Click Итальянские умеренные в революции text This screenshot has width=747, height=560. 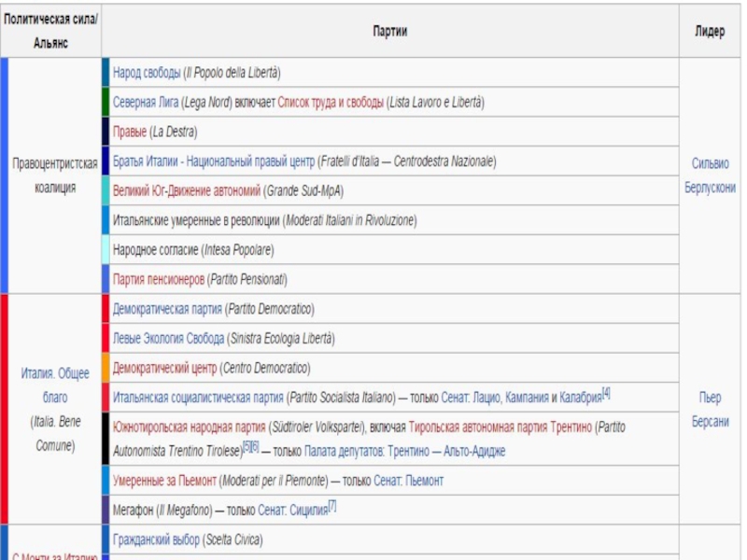pos(197,220)
